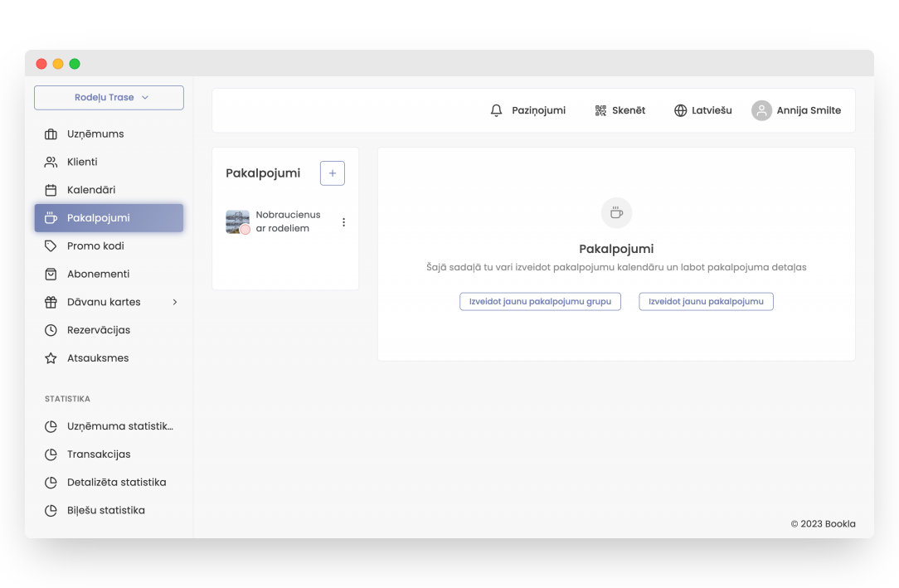The height and width of the screenshot is (588, 899).
Task: Open the Rodeļu Trase company dropdown
Action: coord(109,98)
